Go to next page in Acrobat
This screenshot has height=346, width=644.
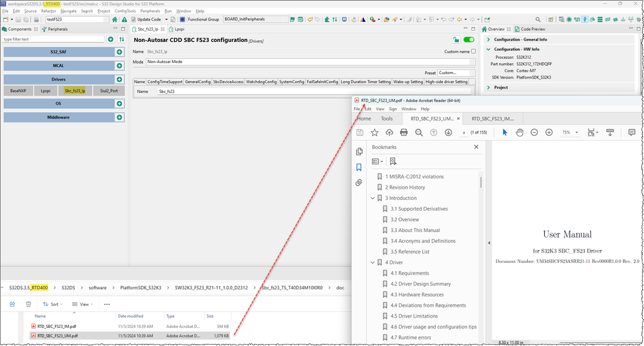coord(448,133)
